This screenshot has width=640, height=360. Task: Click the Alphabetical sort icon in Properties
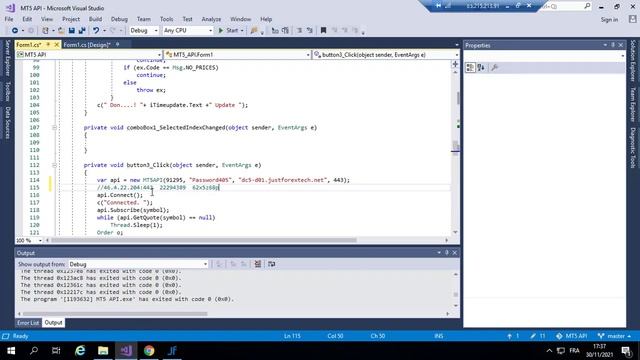[481, 68]
